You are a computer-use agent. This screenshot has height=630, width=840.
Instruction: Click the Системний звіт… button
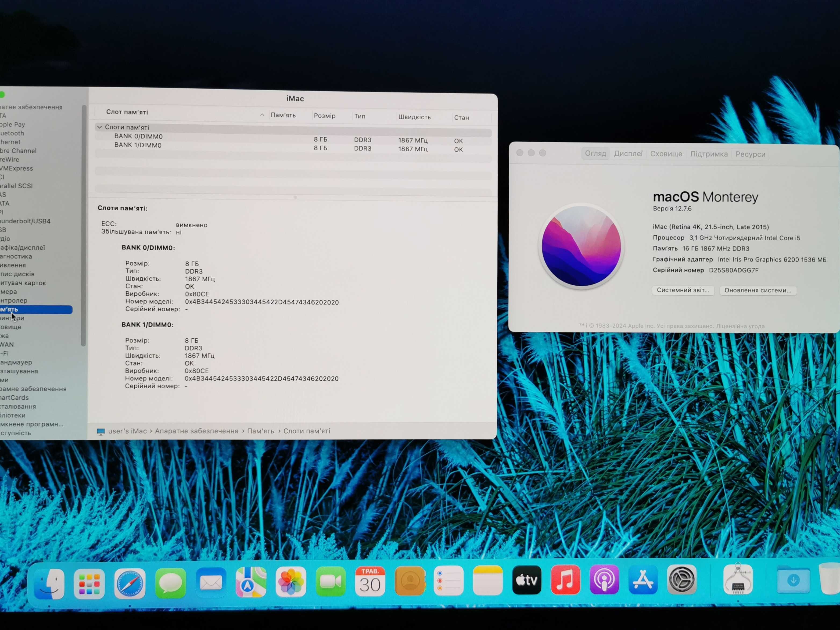(683, 290)
